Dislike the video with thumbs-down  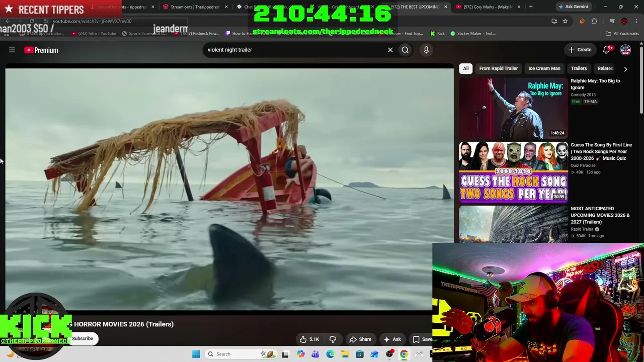pyautogui.click(x=333, y=339)
